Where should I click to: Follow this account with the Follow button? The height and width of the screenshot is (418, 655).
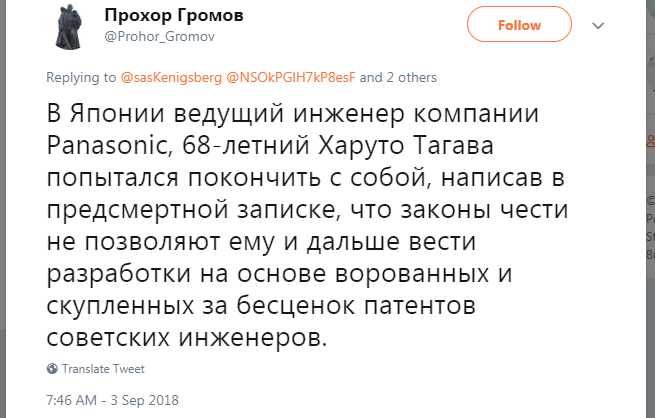pyautogui.click(x=518, y=25)
